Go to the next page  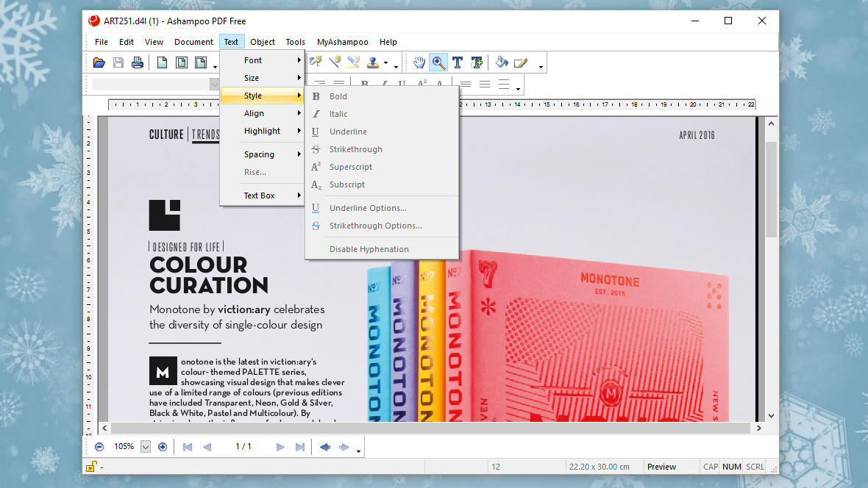point(280,447)
